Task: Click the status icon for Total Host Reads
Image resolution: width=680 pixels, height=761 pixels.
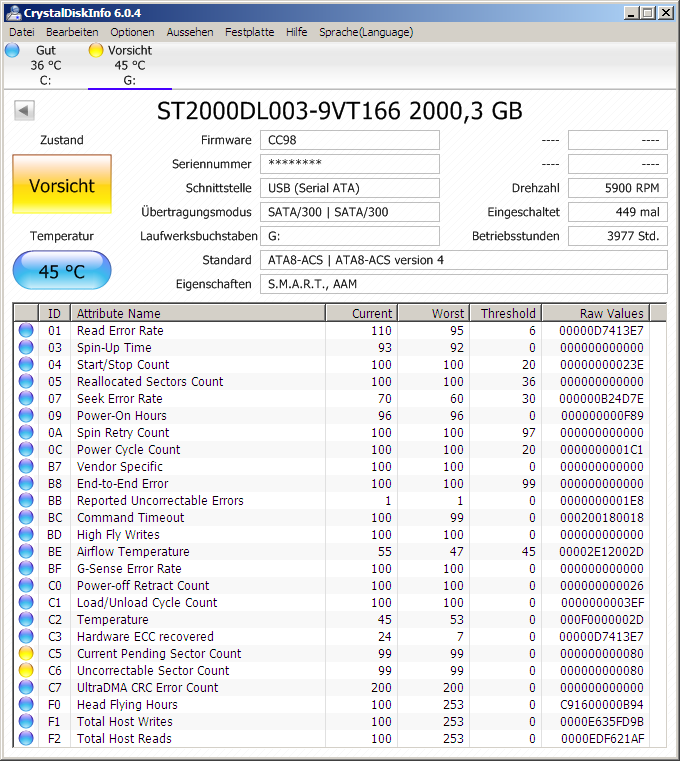Action: [x=26, y=738]
